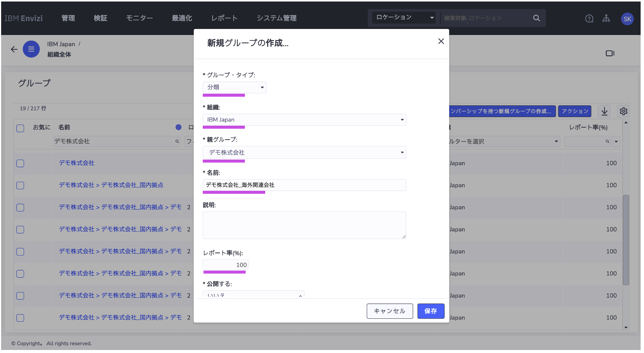Click the レポート率(%) value field showing 100
644x353 pixels.
pyautogui.click(x=225, y=265)
